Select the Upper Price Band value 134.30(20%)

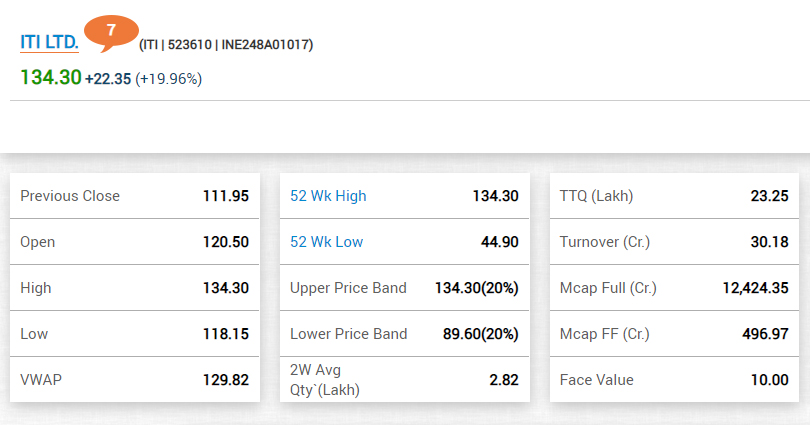[x=476, y=288]
